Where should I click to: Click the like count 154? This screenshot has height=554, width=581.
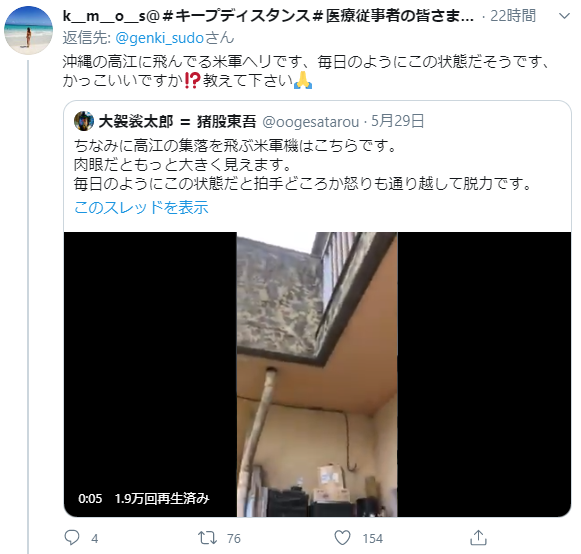point(372,538)
